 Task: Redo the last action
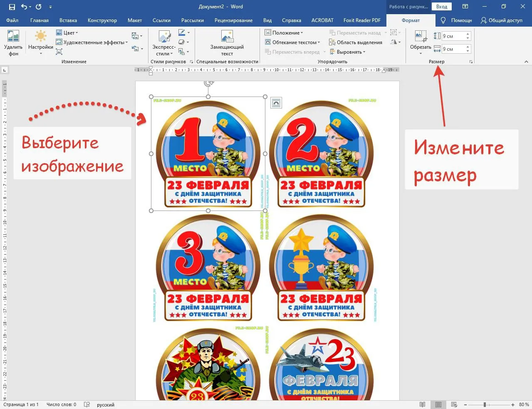coord(38,7)
